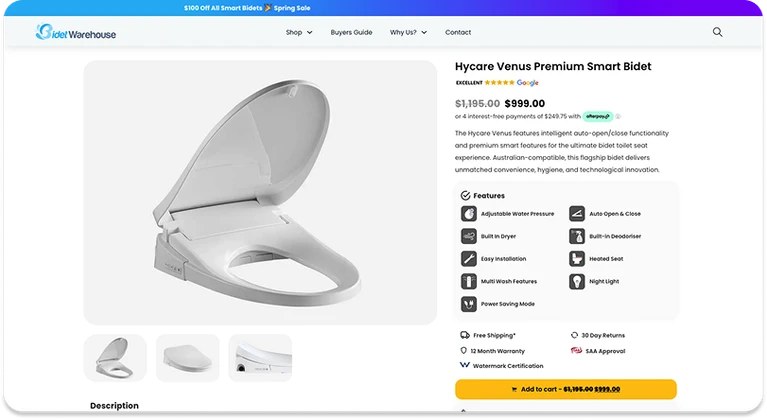
Task: Click the Afterpay info badge
Action: tap(598, 116)
